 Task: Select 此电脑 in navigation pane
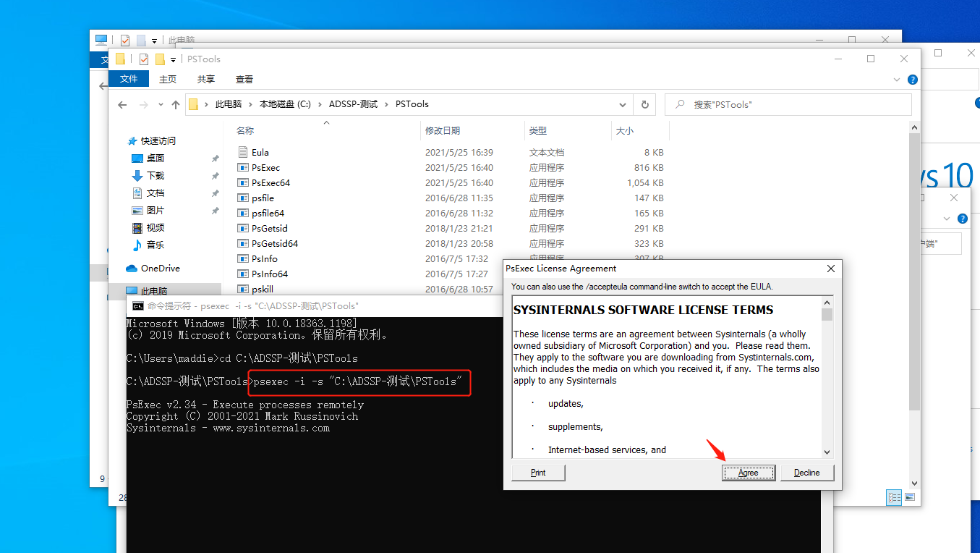[153, 290]
